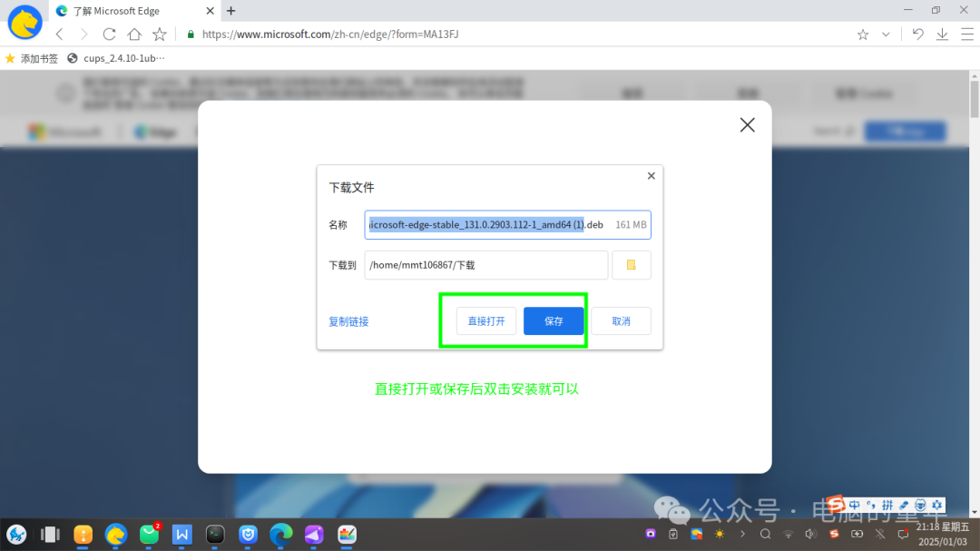Click the browser history undo icon
The image size is (980, 551).
pyautogui.click(x=917, y=34)
